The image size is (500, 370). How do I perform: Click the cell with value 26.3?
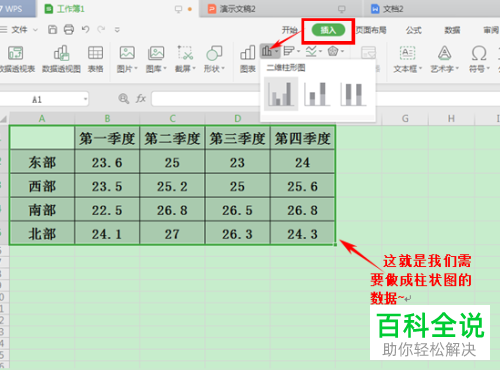coord(237,234)
